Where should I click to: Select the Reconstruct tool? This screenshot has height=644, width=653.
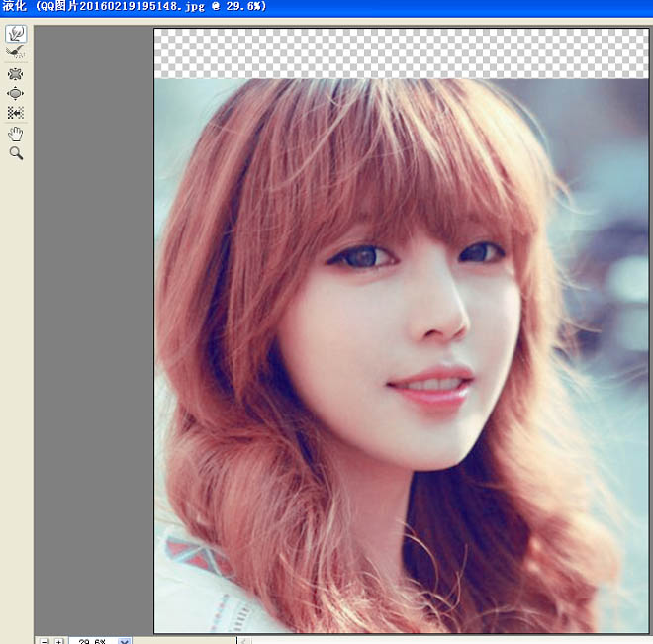pos(16,51)
